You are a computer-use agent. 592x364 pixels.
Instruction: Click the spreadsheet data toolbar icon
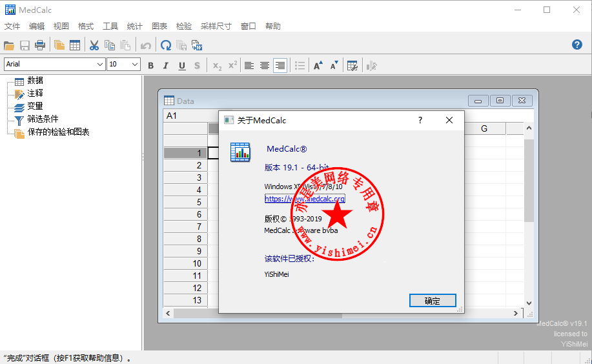point(75,46)
